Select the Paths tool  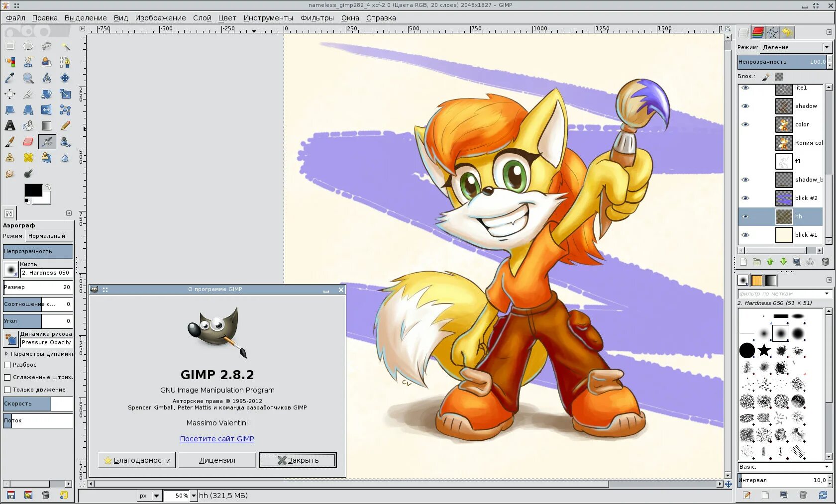[65, 62]
